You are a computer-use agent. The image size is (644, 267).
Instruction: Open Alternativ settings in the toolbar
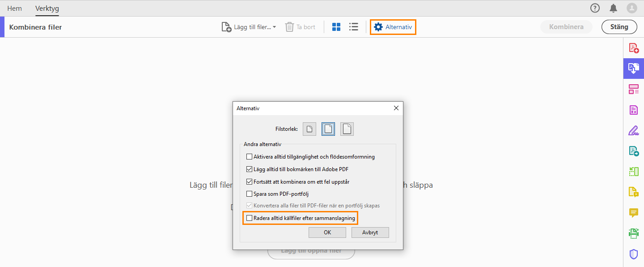click(x=393, y=27)
